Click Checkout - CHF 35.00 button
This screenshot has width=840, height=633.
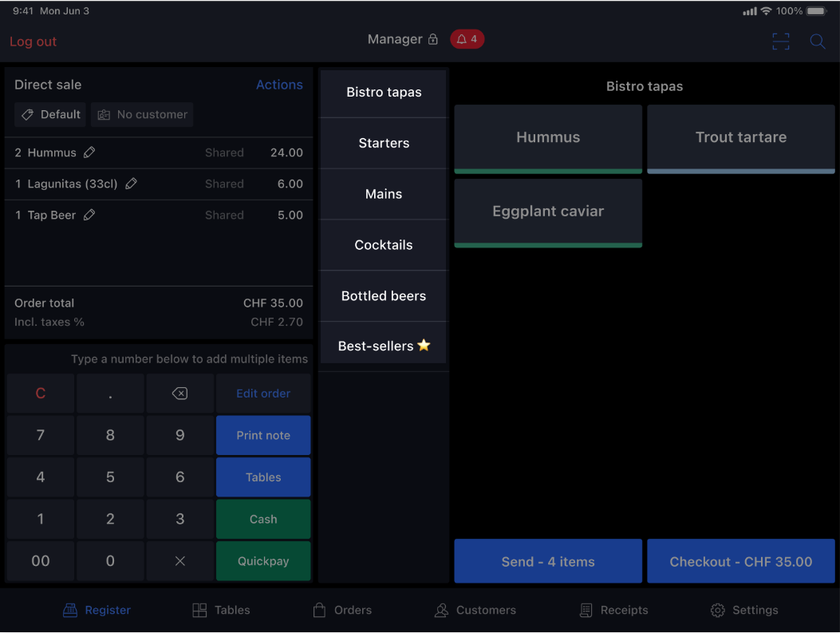pyautogui.click(x=740, y=561)
